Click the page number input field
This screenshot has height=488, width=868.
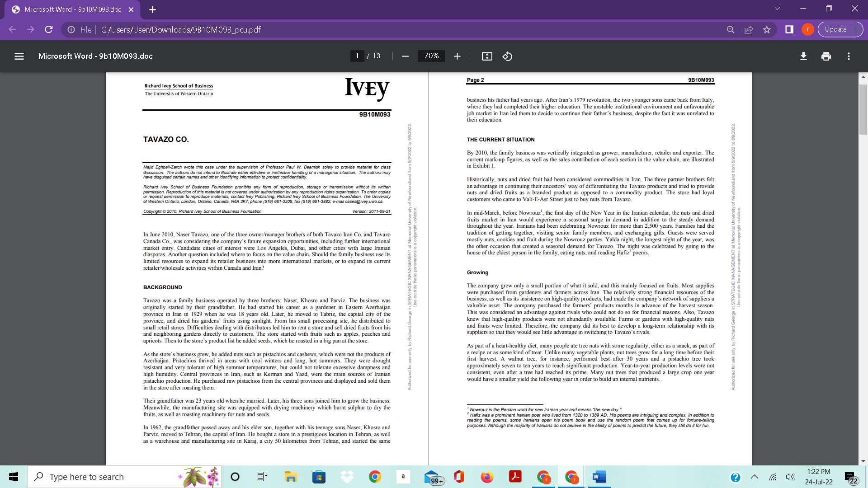[357, 56]
